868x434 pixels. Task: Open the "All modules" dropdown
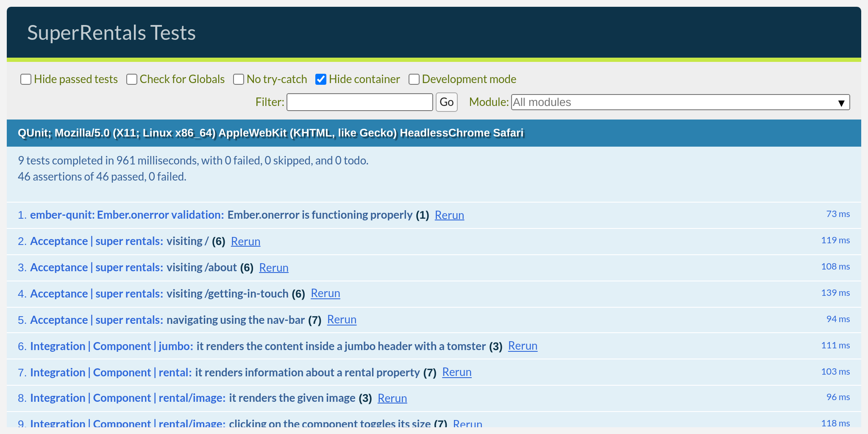(x=678, y=102)
